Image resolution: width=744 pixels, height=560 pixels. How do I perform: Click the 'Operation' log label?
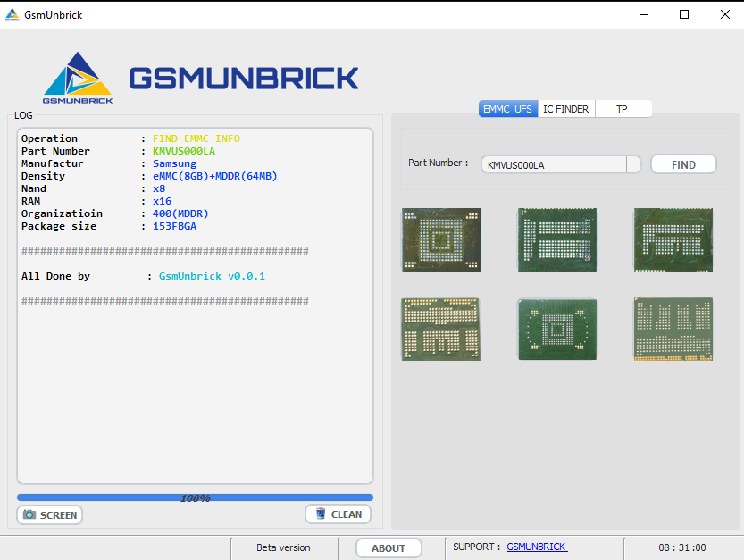(49, 138)
